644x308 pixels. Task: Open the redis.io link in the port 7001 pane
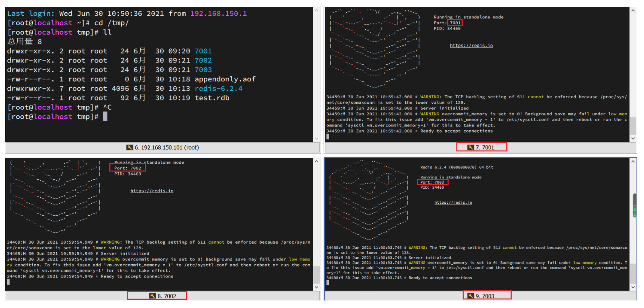pyautogui.click(x=471, y=46)
